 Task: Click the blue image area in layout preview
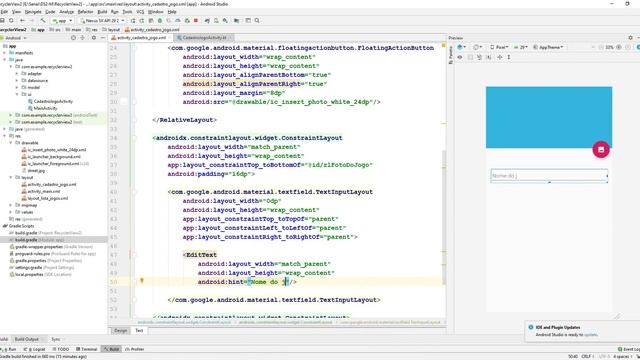point(549,117)
